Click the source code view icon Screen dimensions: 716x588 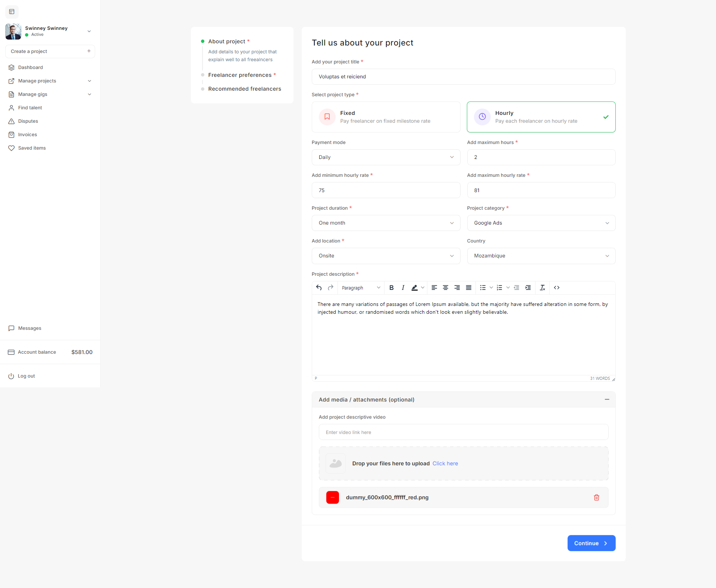click(556, 288)
